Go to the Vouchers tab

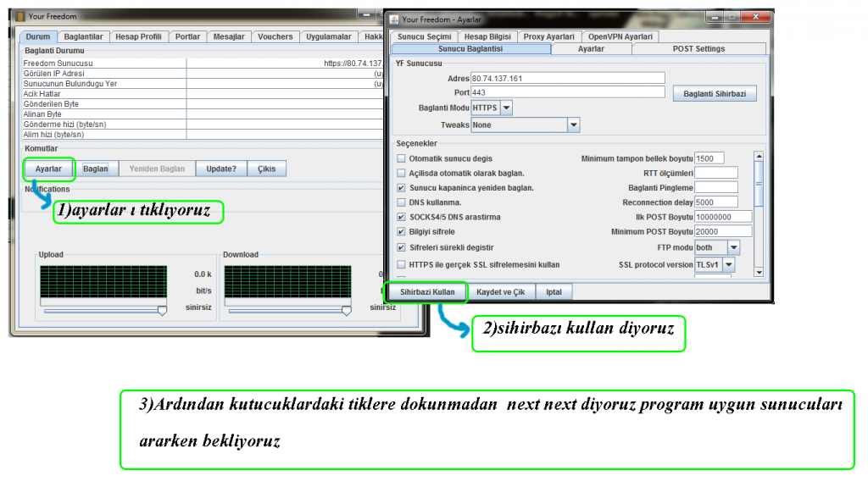pyautogui.click(x=275, y=36)
